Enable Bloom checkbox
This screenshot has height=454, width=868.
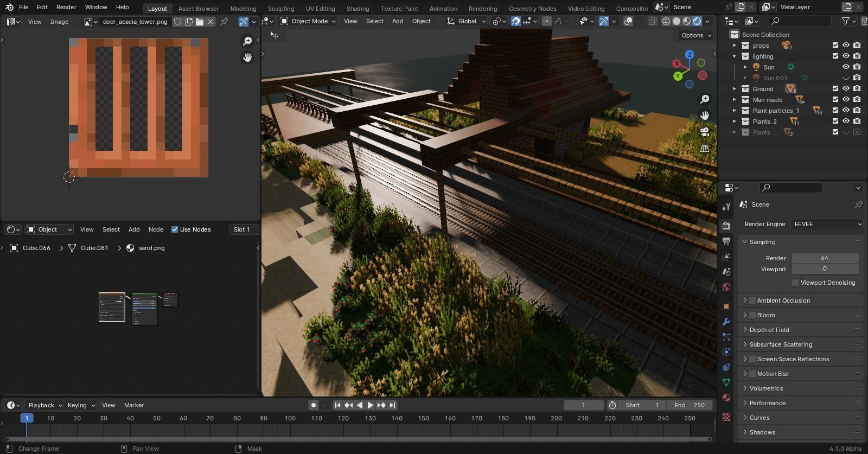pos(752,315)
